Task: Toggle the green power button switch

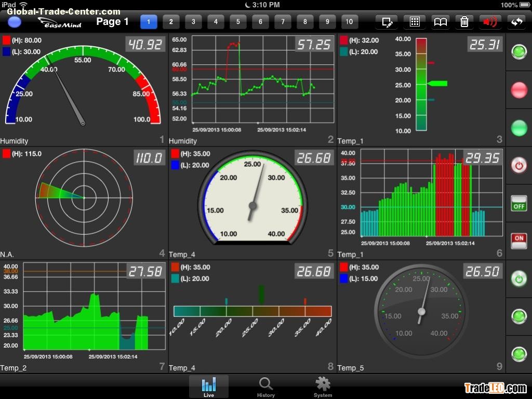Action: [518, 279]
